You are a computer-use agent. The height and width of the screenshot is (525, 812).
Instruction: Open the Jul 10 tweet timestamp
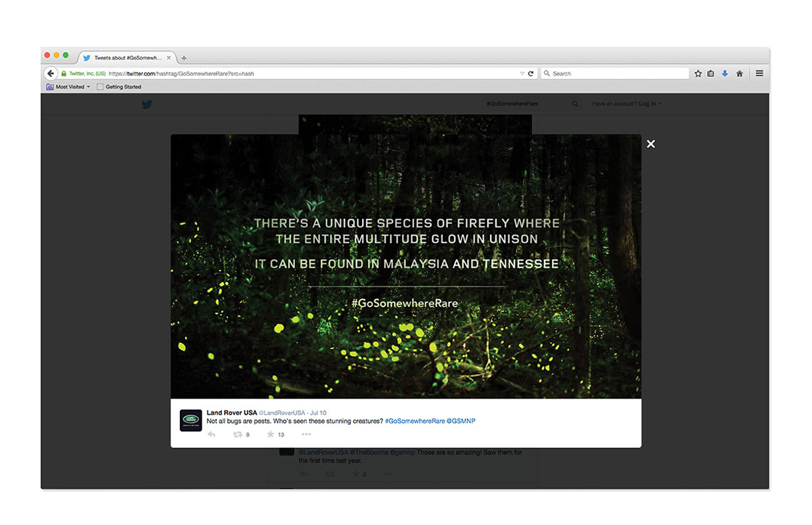click(x=318, y=413)
